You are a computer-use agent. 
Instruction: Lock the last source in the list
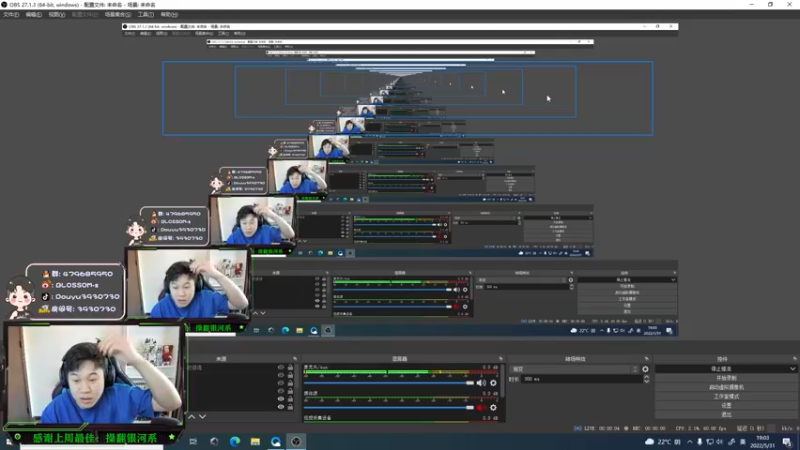290,407
